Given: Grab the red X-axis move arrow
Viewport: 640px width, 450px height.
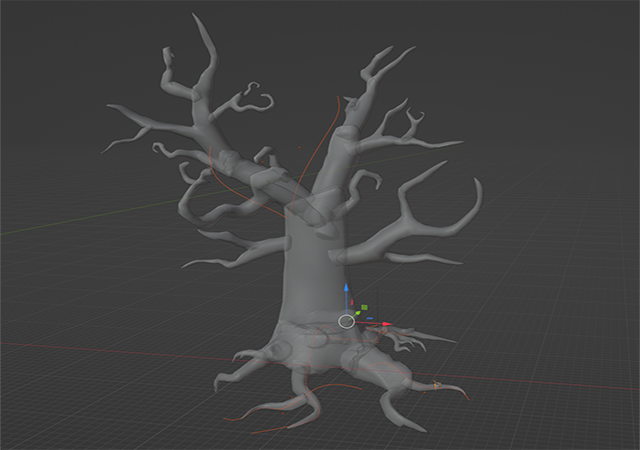Looking at the screenshot, I should point(387,324).
